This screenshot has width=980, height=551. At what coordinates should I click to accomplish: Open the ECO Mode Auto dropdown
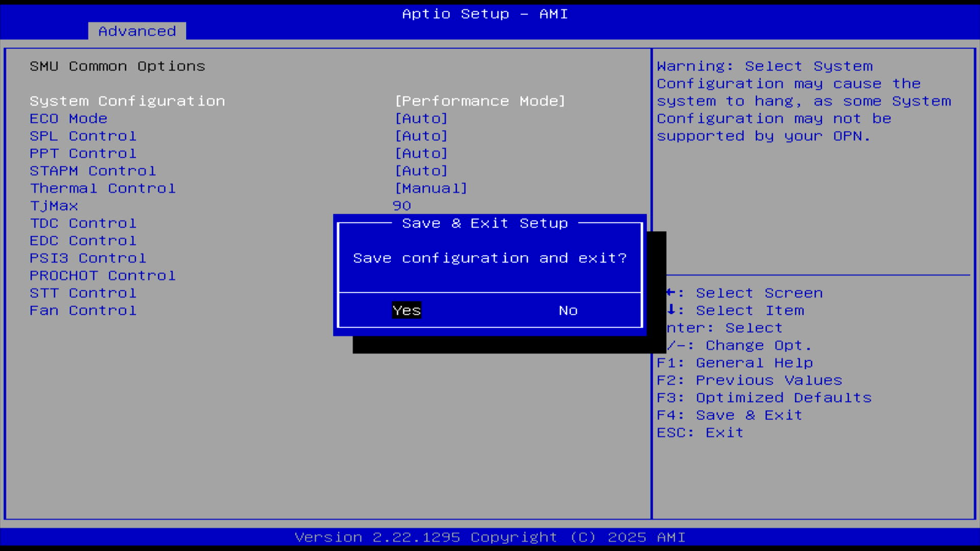[x=421, y=118]
